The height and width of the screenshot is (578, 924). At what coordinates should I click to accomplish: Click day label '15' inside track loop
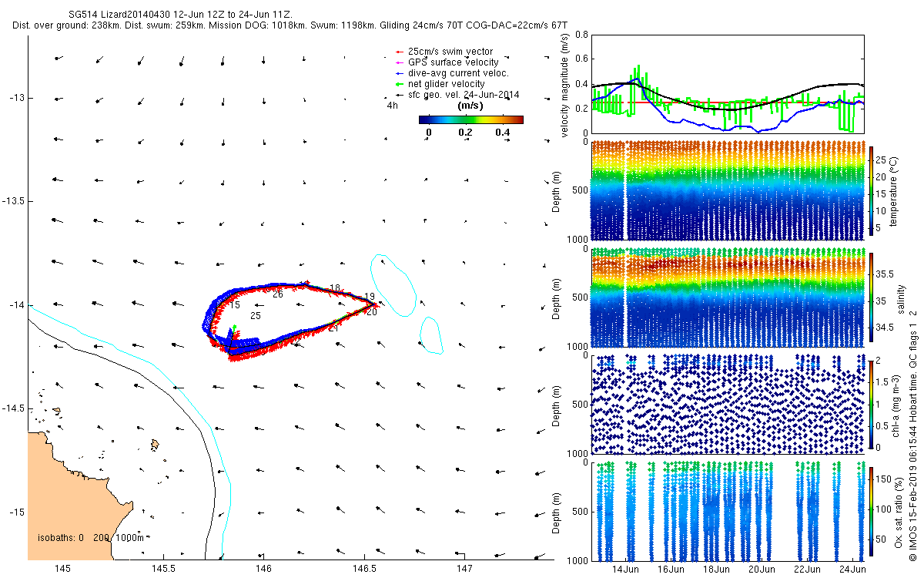(x=235, y=305)
